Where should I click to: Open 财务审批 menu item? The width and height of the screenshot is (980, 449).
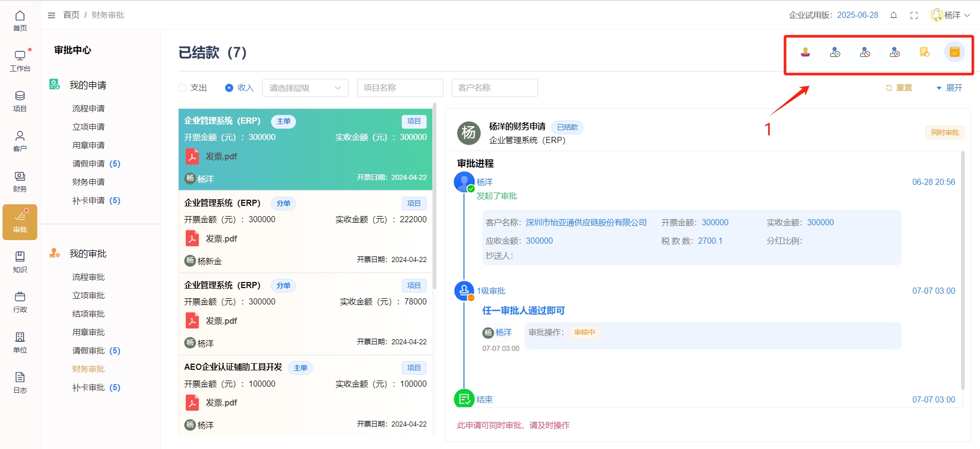88,369
